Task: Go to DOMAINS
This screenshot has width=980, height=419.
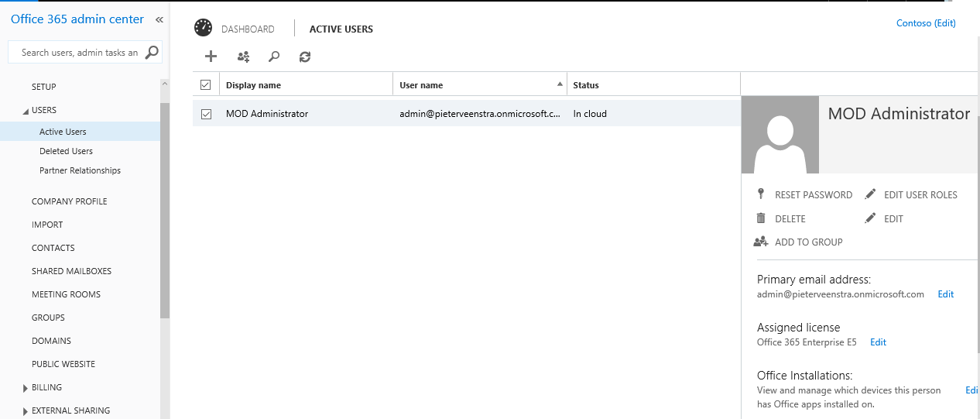Action: (51, 341)
